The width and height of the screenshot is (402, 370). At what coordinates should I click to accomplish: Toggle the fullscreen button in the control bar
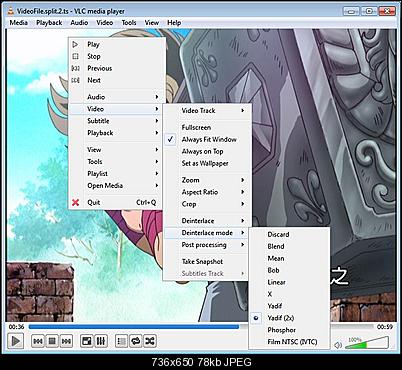pos(87,341)
